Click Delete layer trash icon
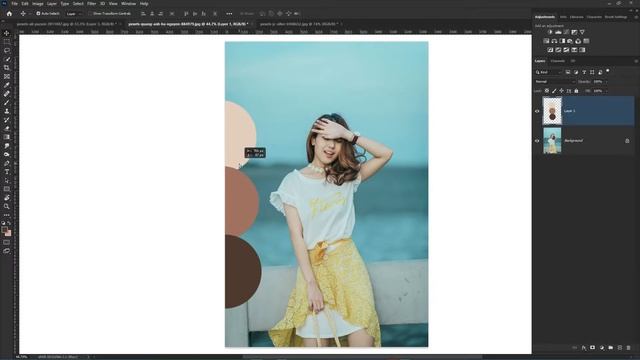 [628, 348]
